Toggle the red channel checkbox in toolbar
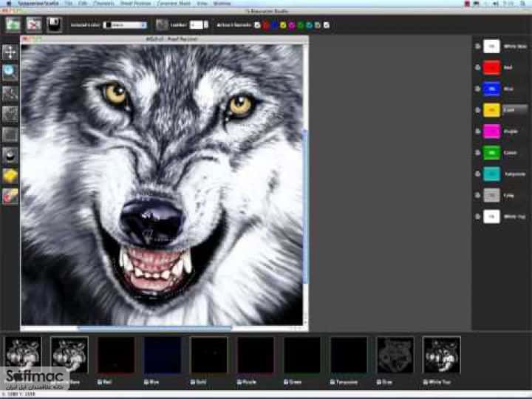Screen dimensions: 532x399 [266, 25]
